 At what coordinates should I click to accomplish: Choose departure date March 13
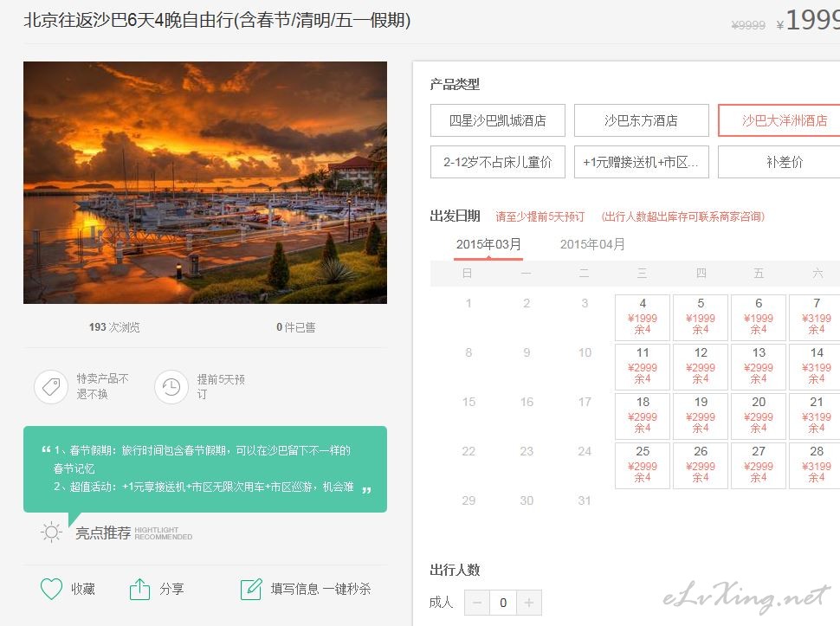(x=758, y=367)
